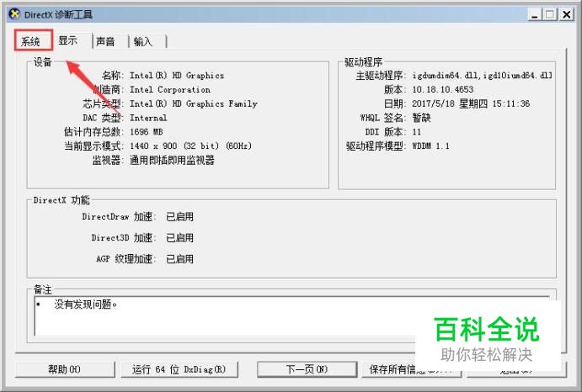Click the 帮助(H) button

65,369
